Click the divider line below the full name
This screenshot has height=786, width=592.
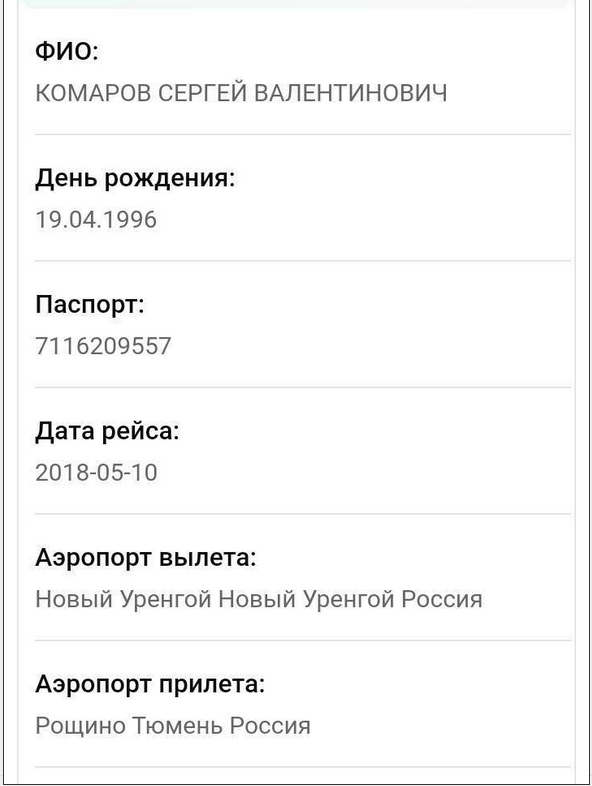point(303,134)
